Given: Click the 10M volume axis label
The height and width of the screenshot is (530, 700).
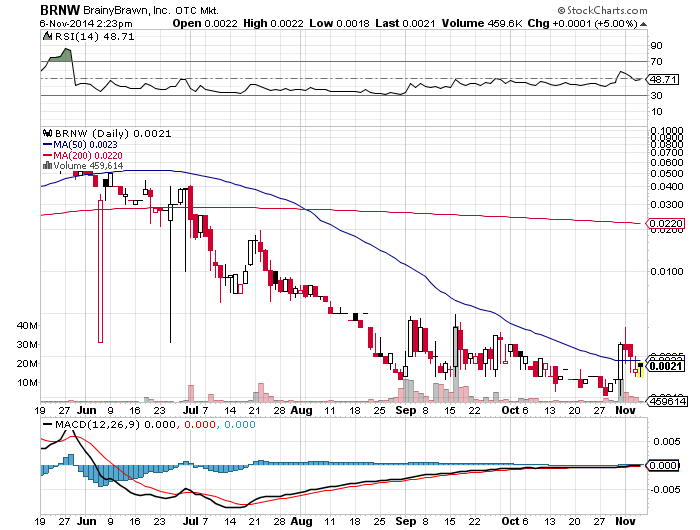Looking at the screenshot, I should (27, 383).
